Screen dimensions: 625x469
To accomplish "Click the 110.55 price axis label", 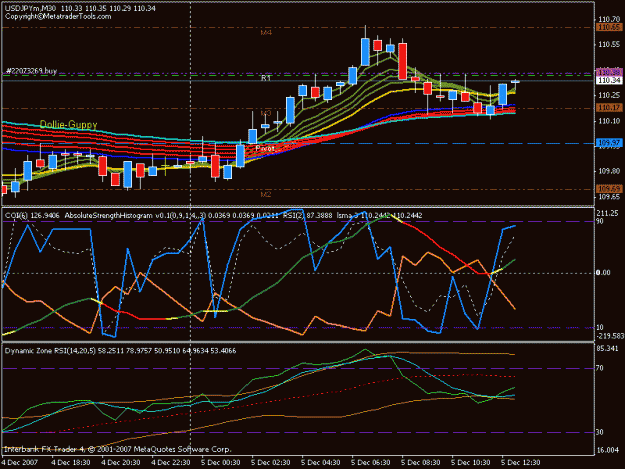I will (609, 45).
